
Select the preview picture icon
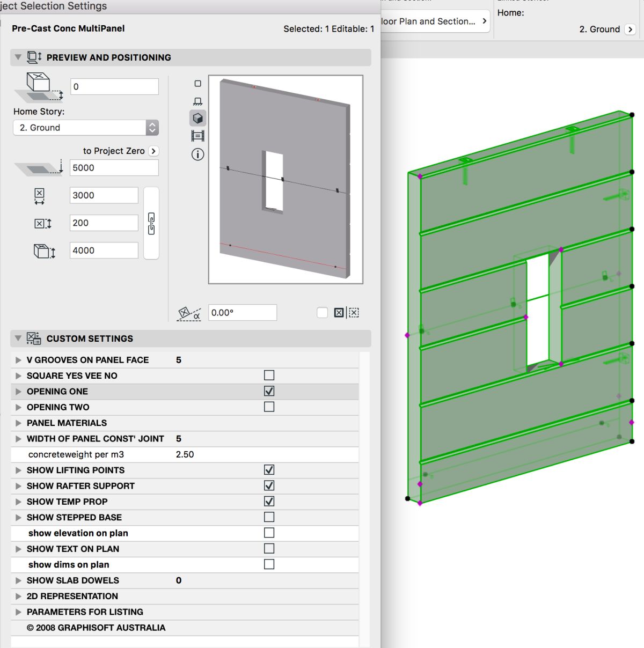[x=197, y=136]
